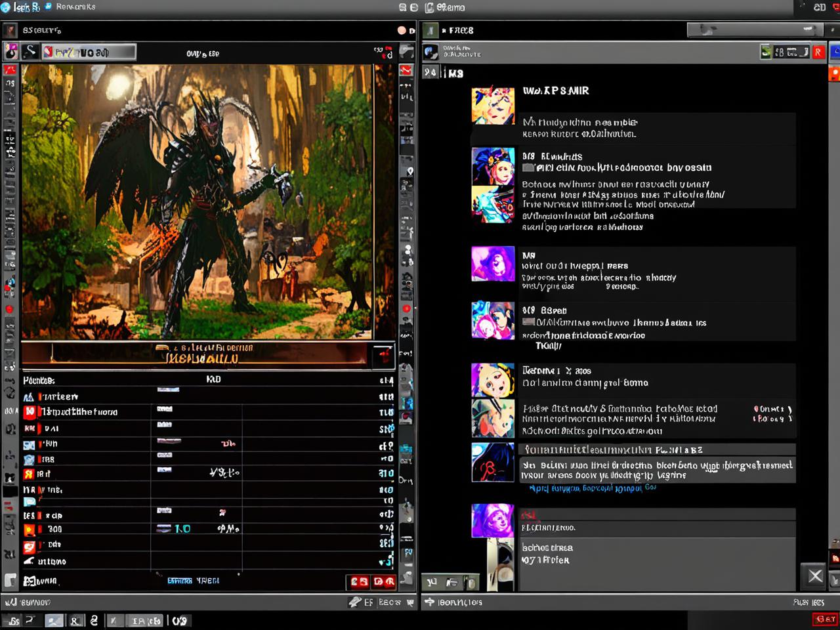Click the orange-red icon in the 300 row
840x630 pixels.
[29, 529]
